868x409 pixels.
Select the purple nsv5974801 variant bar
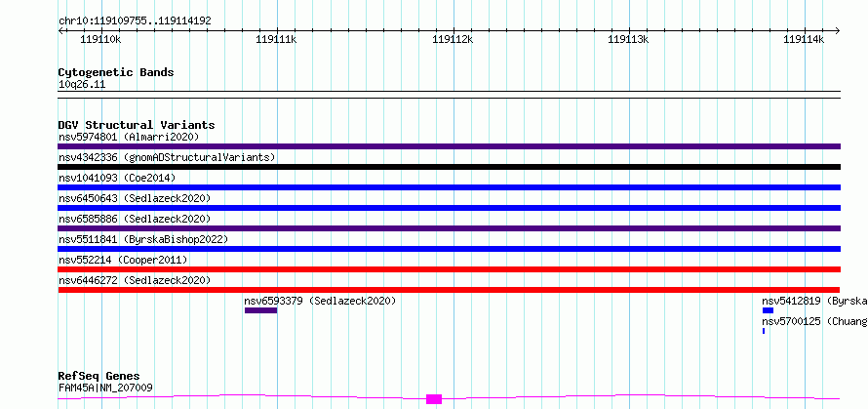point(449,146)
